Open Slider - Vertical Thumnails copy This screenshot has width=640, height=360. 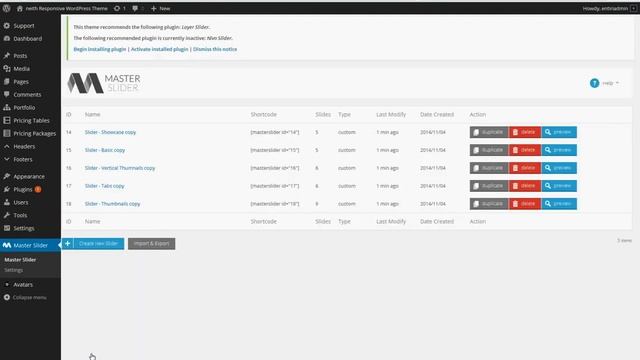point(120,168)
